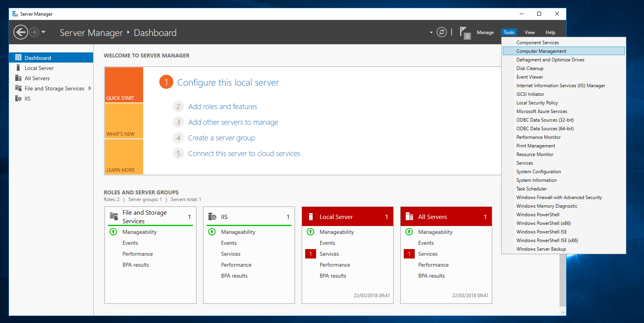This screenshot has height=323, width=644.
Task: Click Local Server Manageability green status icon
Action: pyautogui.click(x=311, y=231)
